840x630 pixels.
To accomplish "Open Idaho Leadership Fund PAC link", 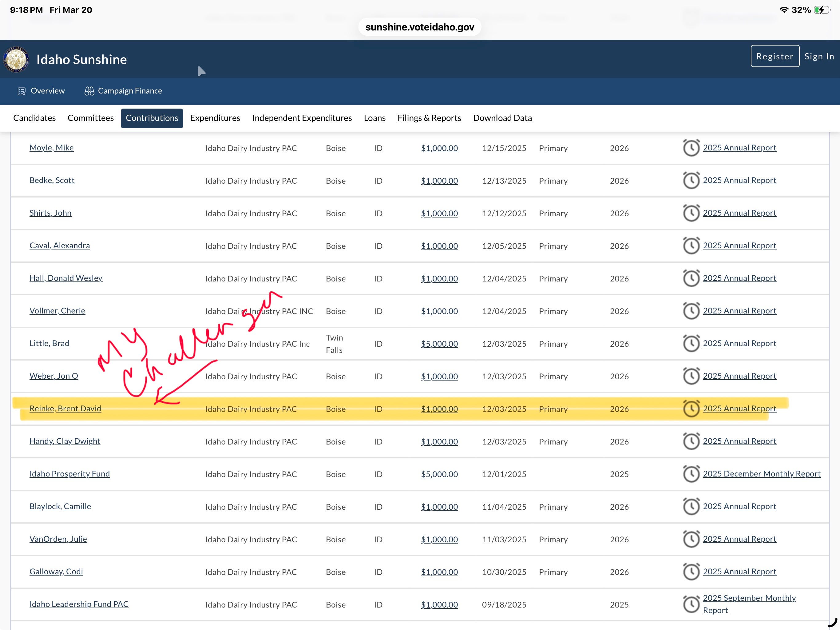I will [79, 604].
